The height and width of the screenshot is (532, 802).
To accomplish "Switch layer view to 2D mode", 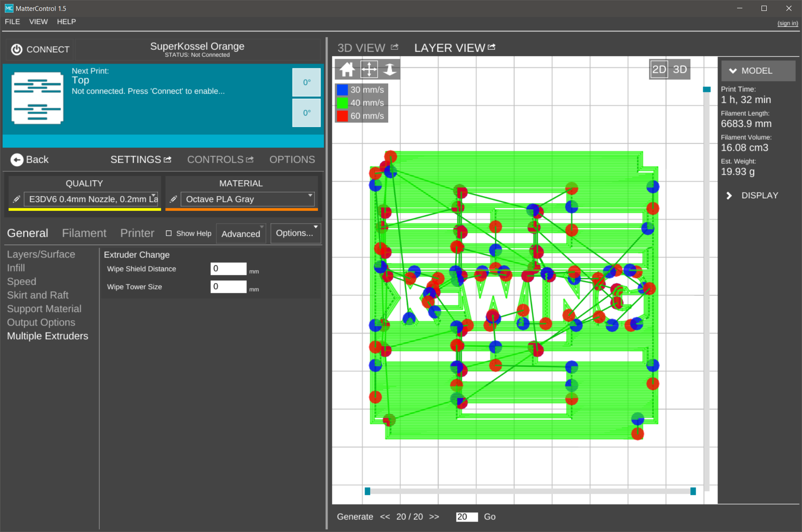I will tap(659, 69).
